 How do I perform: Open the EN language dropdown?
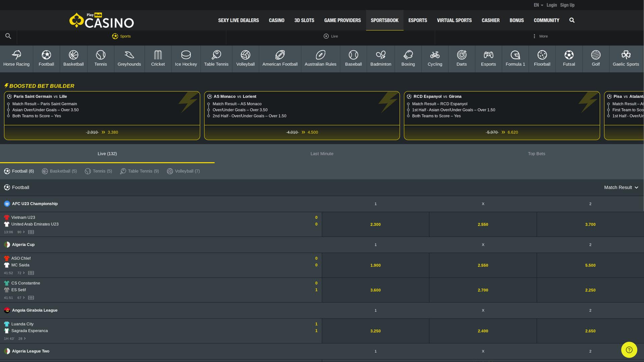point(538,5)
